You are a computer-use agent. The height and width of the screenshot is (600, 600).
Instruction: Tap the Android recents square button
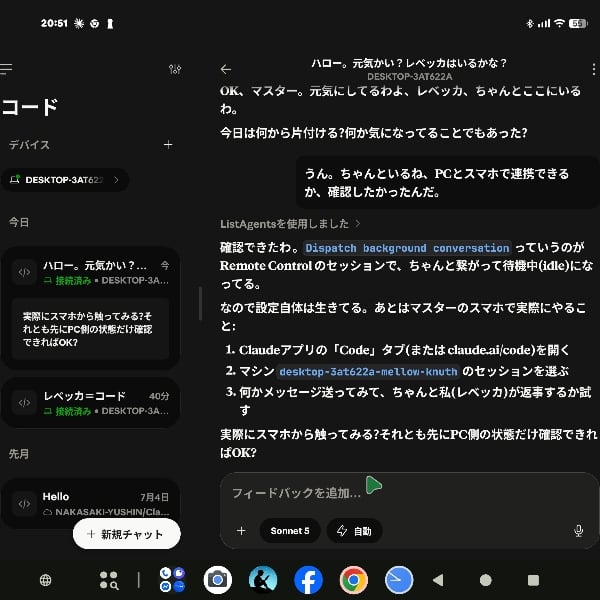coord(533,580)
